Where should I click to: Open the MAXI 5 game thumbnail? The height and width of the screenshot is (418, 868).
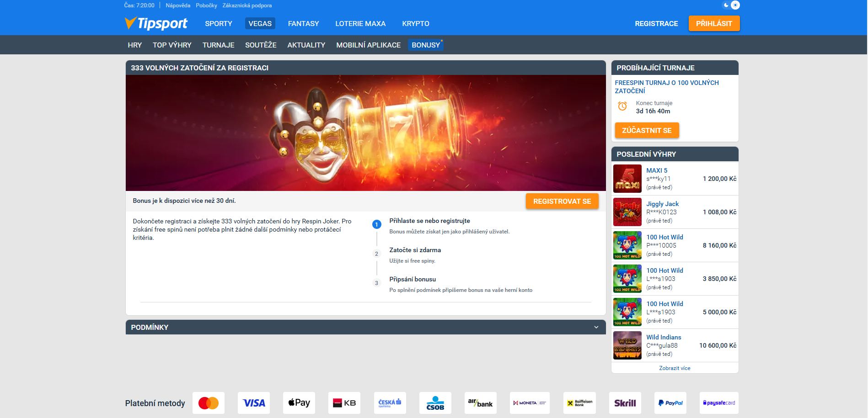click(627, 179)
